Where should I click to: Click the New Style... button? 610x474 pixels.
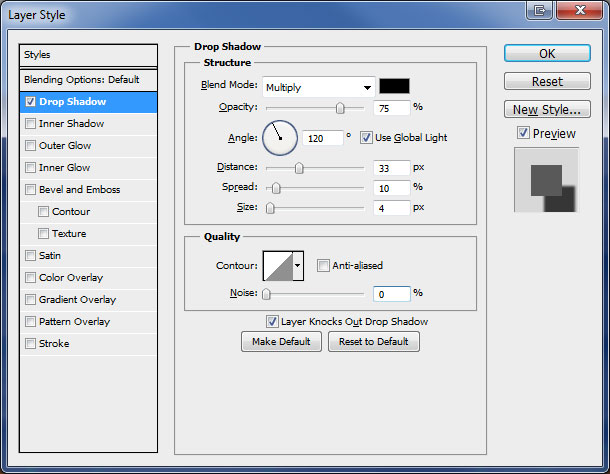point(545,109)
